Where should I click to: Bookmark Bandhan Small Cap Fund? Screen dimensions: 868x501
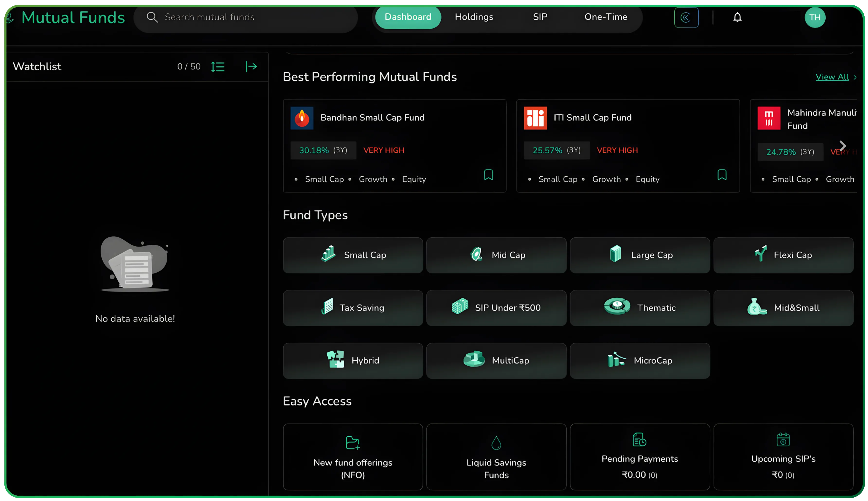[x=488, y=175]
